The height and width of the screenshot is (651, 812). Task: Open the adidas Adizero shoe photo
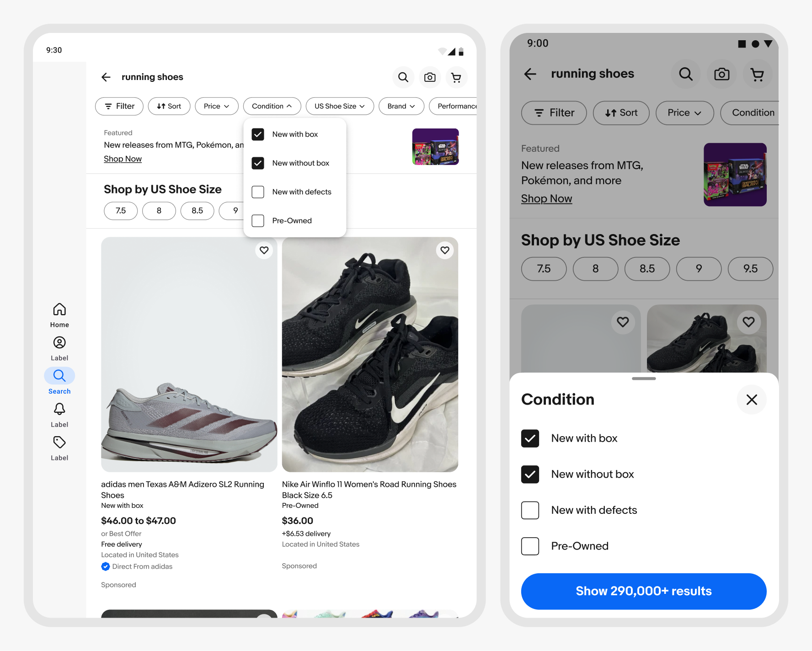click(189, 354)
